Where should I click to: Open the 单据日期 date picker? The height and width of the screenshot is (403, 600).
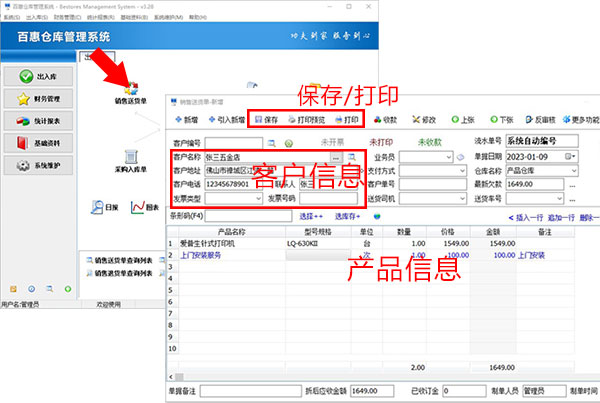pyautogui.click(x=570, y=157)
